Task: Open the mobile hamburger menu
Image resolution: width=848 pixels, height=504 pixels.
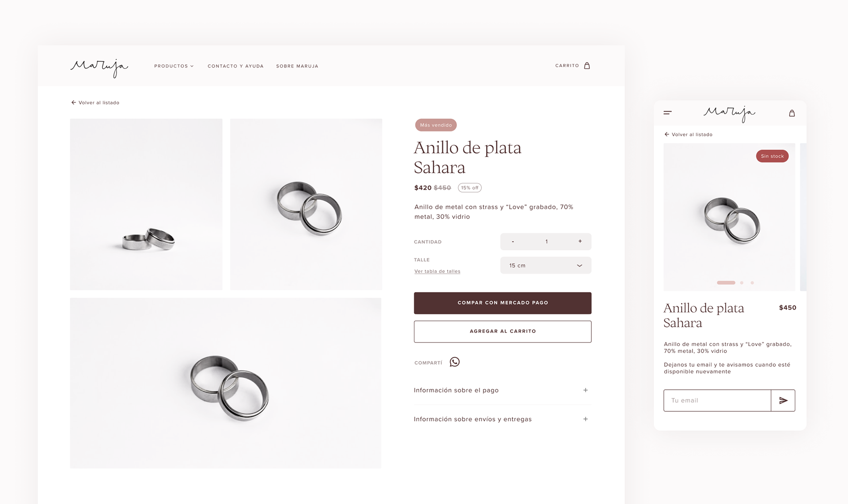Action: (x=667, y=113)
